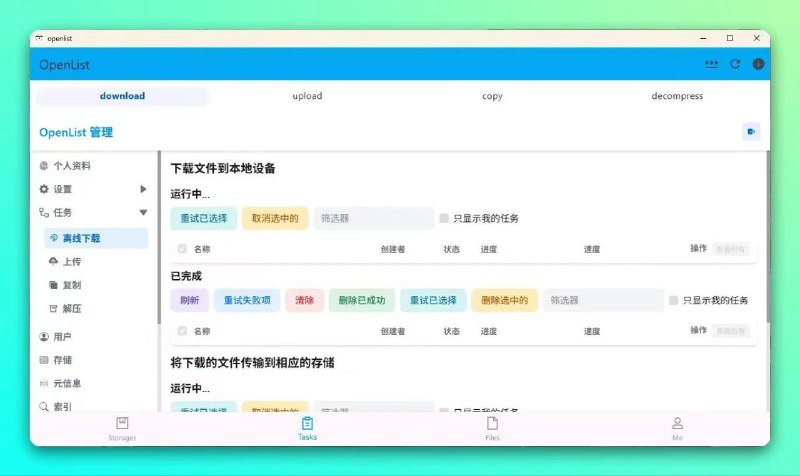Expand the 设置 sidebar arrow
Image resolution: width=800 pixels, height=476 pixels.
144,189
